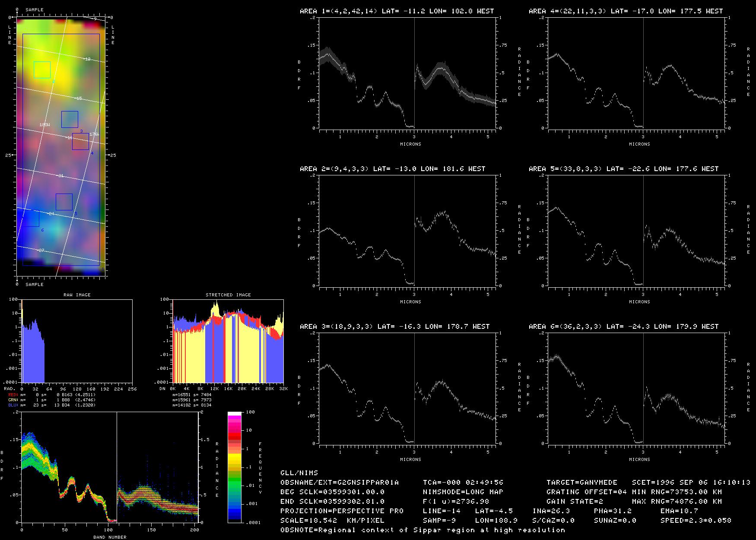The height and width of the screenshot is (540, 756).
Task: Click the cyan Area 2 box on map
Action: coord(42,70)
